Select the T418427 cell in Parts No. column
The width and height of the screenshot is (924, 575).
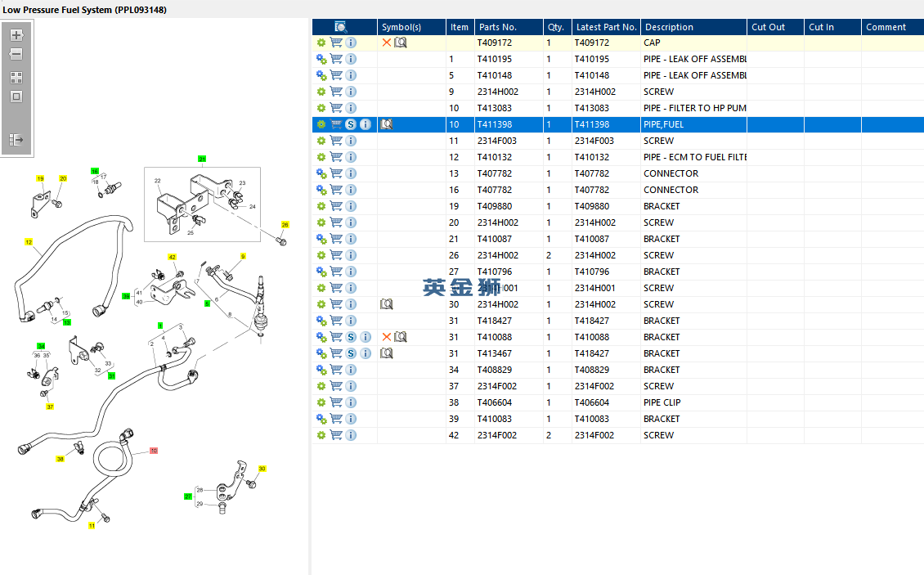(x=509, y=321)
